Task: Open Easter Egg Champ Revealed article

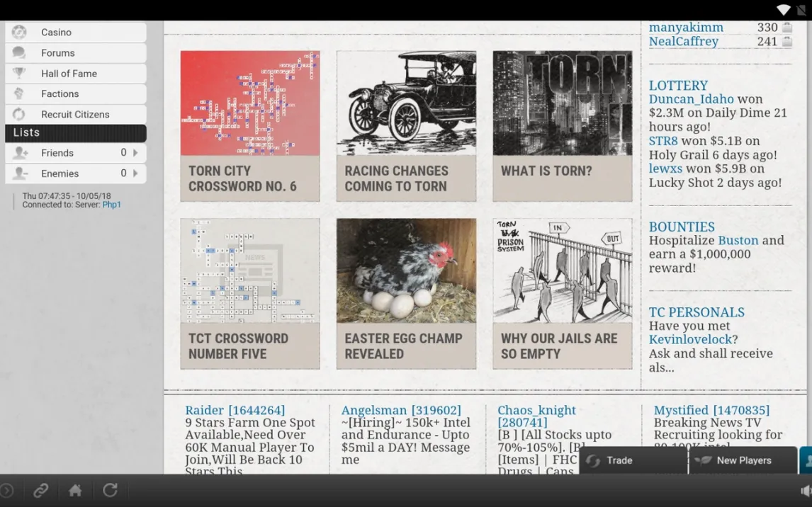Action: click(x=406, y=293)
